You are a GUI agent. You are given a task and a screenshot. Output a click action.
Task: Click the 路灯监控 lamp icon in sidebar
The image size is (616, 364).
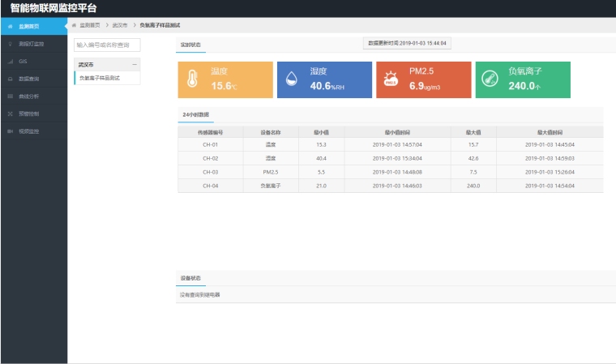[10, 44]
